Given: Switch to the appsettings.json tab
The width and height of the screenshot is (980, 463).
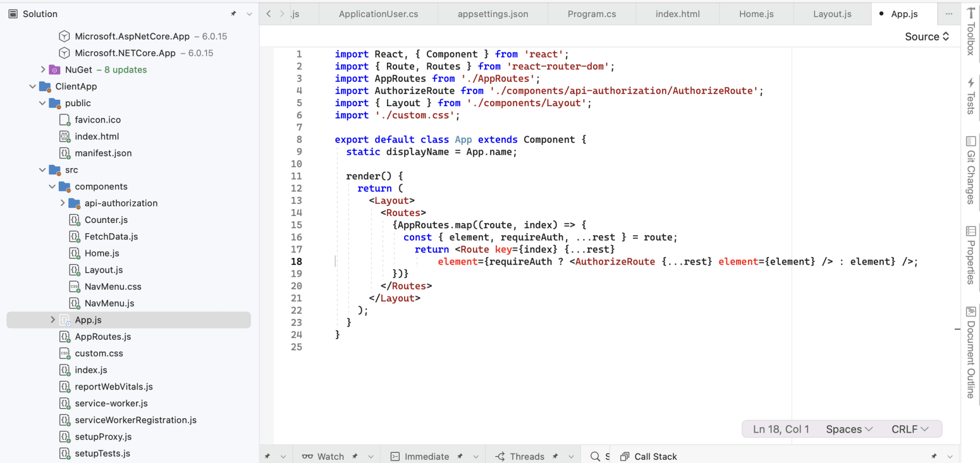Looking at the screenshot, I should [493, 14].
